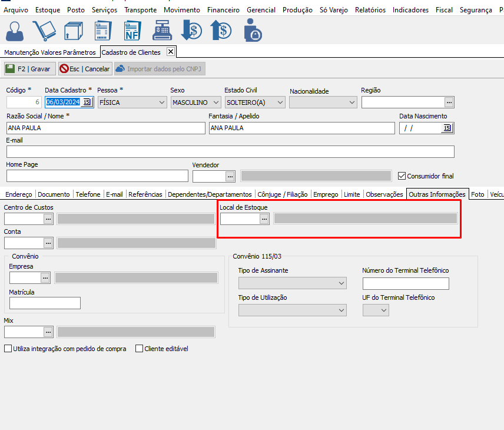Image resolution: width=504 pixels, height=430 pixels.
Task: Click the user padlock security icon
Action: tap(252, 30)
